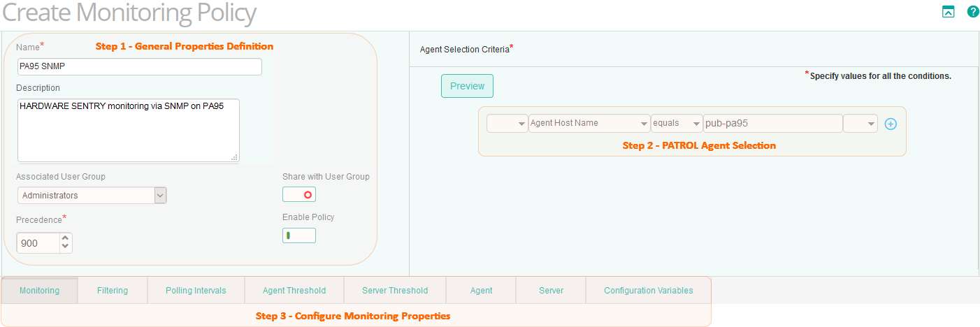Viewport: 980px width, 327px height.
Task: Decrease Precedence value with down arrow
Action: pos(66,247)
